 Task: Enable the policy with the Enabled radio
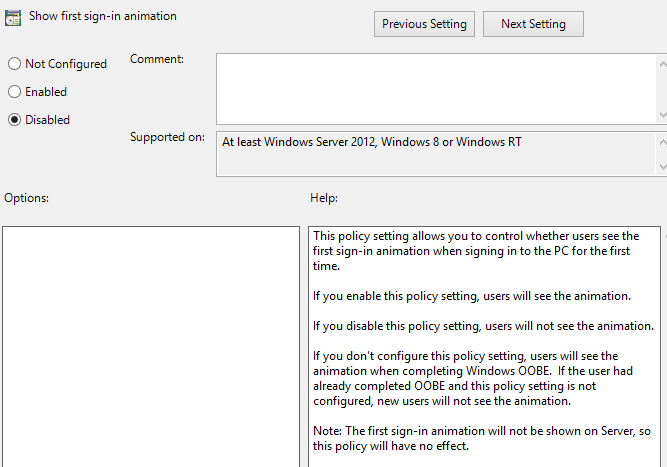(14, 92)
